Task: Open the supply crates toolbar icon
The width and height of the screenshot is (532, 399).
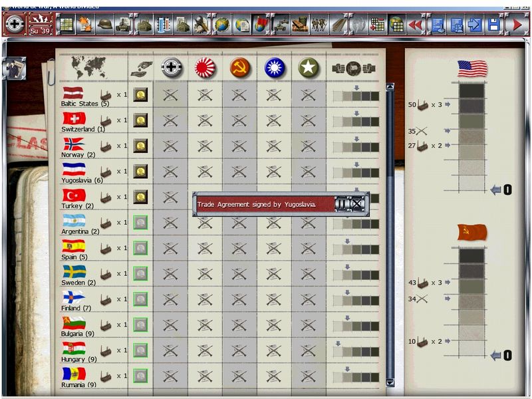Action: [300, 25]
